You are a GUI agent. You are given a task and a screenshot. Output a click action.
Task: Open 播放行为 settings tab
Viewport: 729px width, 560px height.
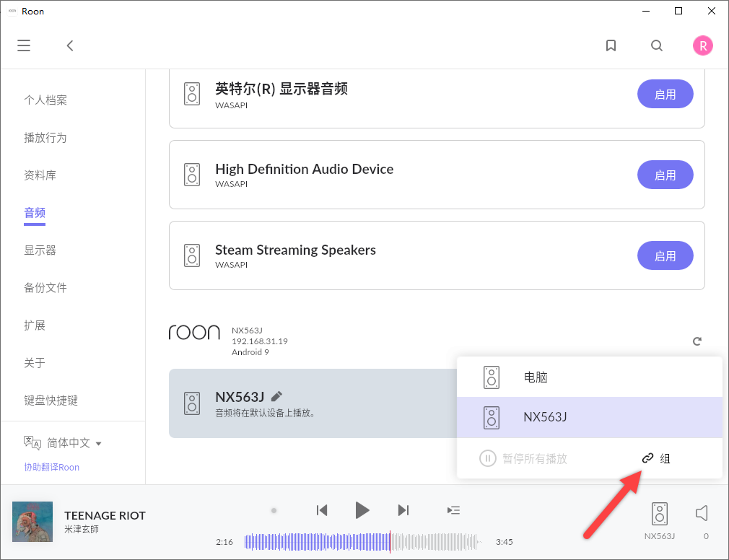click(45, 138)
